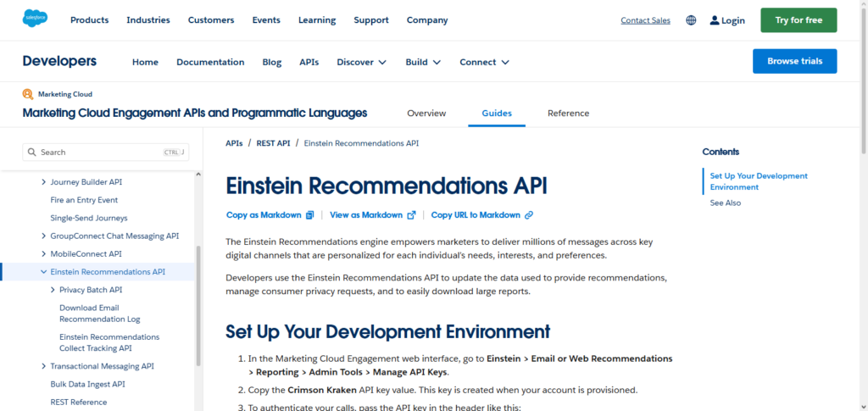868x411 pixels.
Task: Go to Developers Home link
Action: 145,62
